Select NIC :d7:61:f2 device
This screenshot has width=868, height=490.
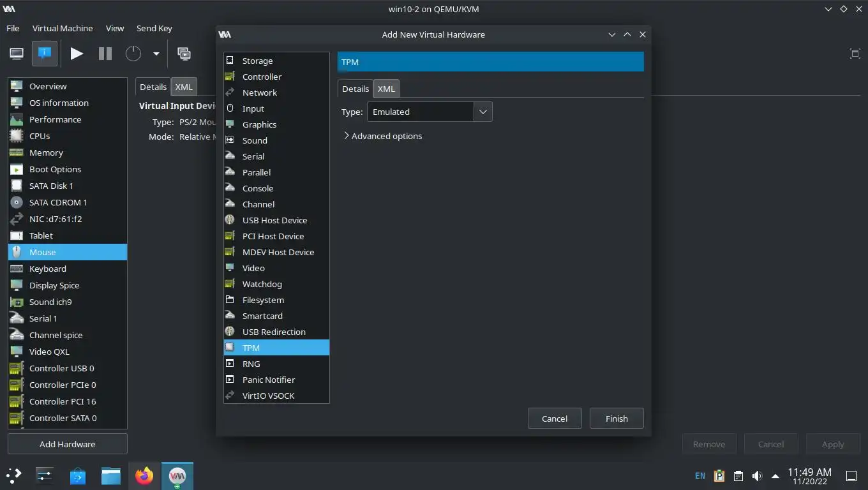pos(68,219)
